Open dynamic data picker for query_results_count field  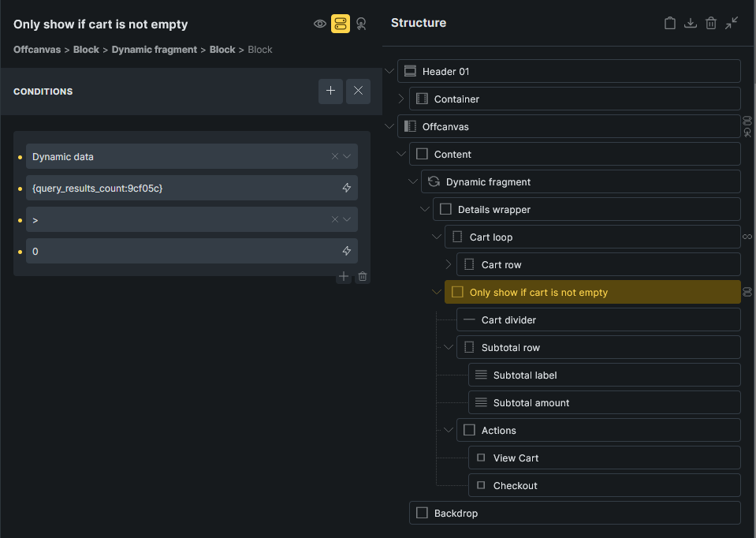[x=347, y=189]
